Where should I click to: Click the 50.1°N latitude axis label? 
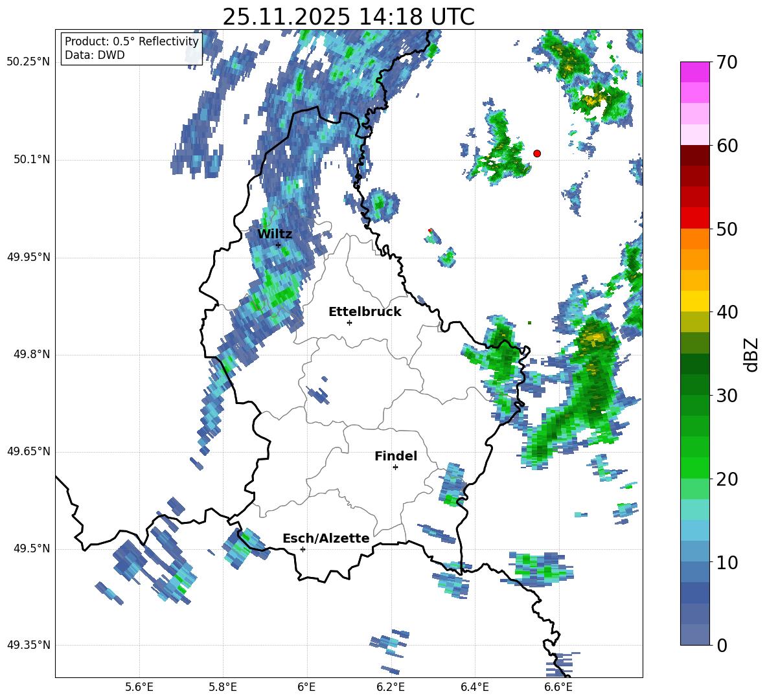click(31, 160)
